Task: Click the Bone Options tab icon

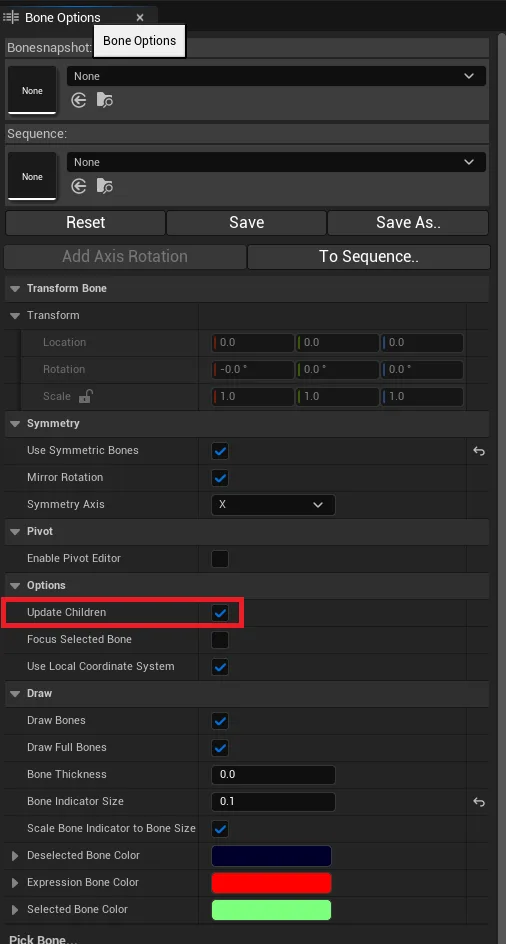Action: coord(11,17)
